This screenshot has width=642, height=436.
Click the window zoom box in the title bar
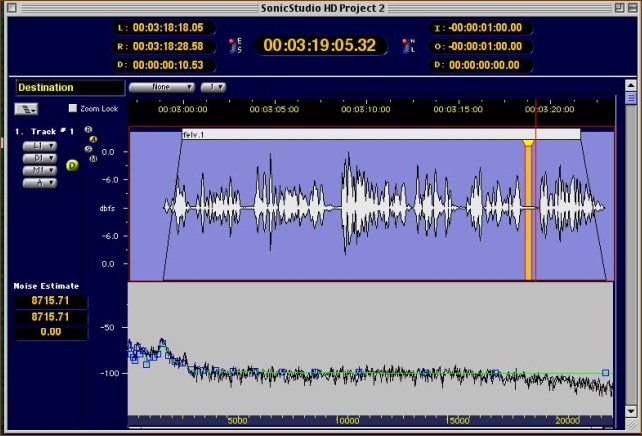[x=619, y=7]
